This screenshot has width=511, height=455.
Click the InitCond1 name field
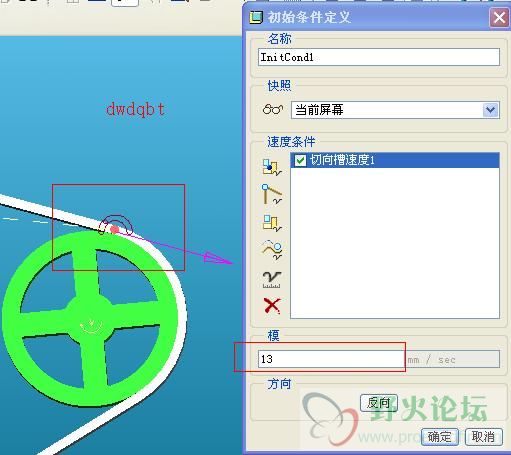click(379, 57)
